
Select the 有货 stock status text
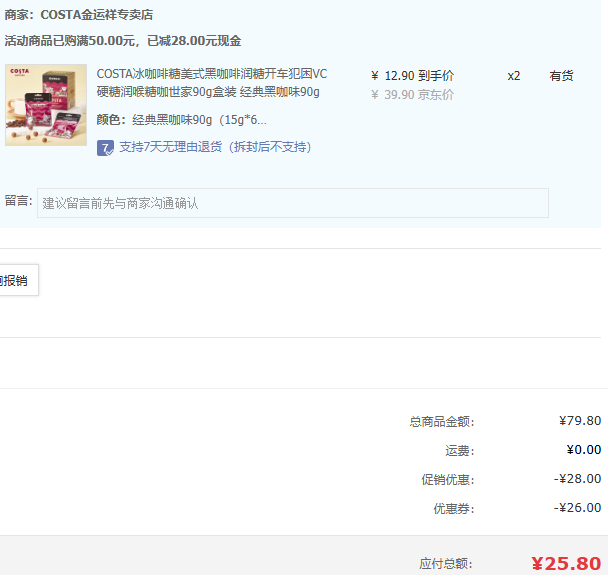(561, 76)
